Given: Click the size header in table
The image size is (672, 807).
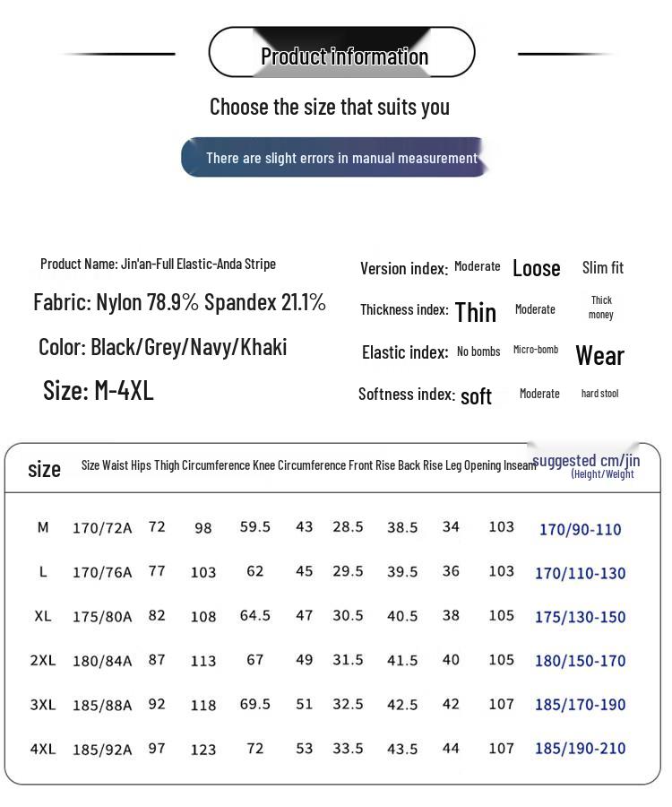Looking at the screenshot, I should click(44, 469).
